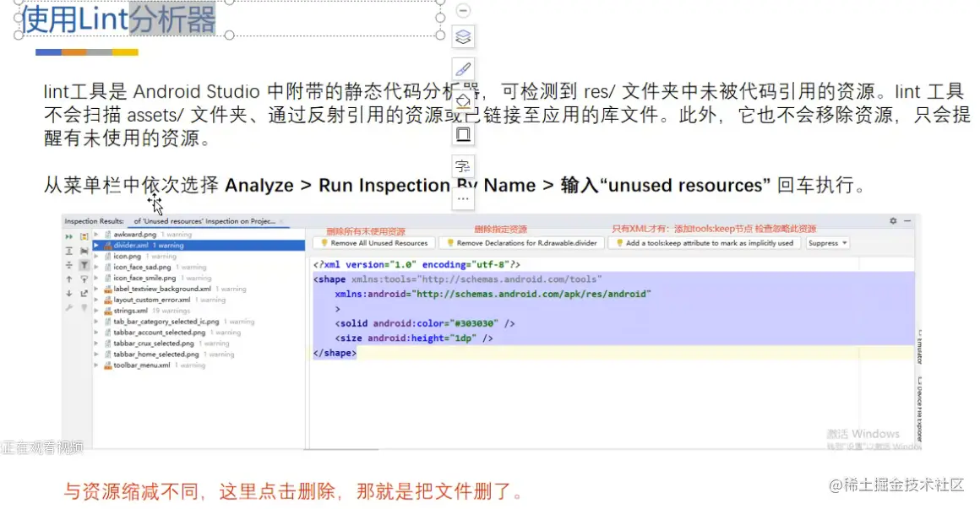This screenshot has height=509, width=980.
Task: Switch to 'Unused resources' Inspection tab
Action: tap(204, 221)
